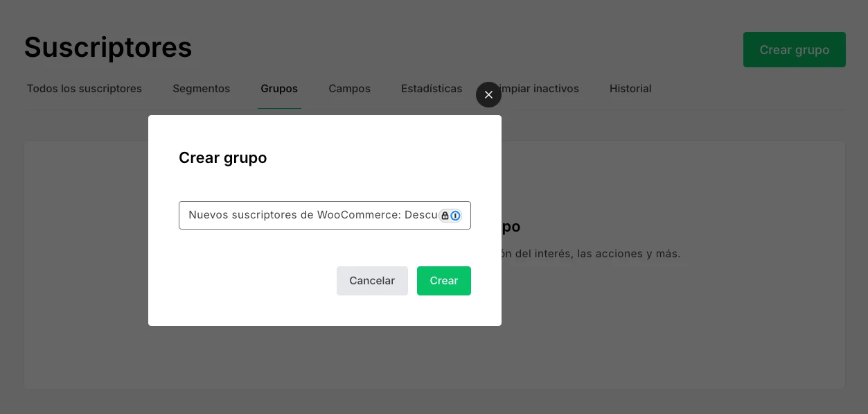View the Historial tab
868x414 pixels.
(630, 89)
